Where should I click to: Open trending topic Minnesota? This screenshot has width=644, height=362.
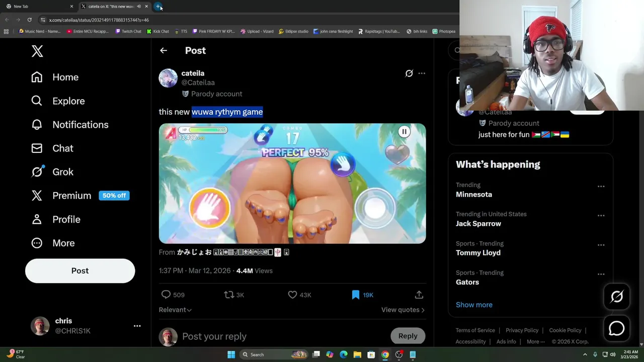tap(474, 194)
